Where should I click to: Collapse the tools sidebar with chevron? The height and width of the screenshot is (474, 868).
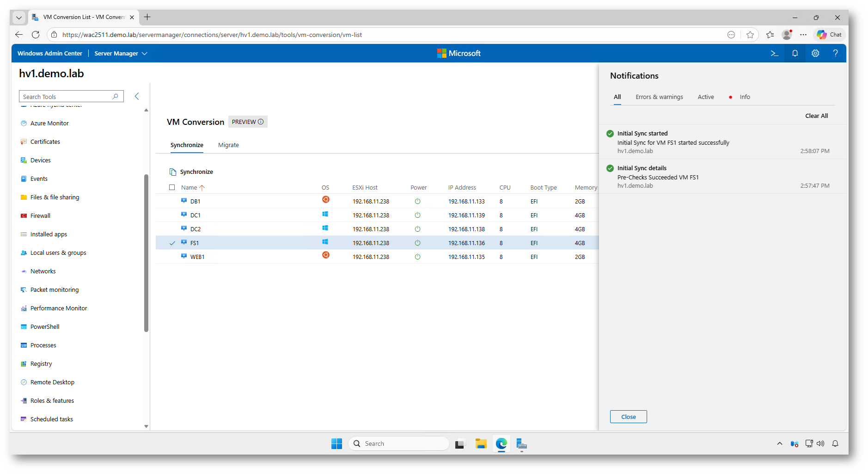coord(137,96)
